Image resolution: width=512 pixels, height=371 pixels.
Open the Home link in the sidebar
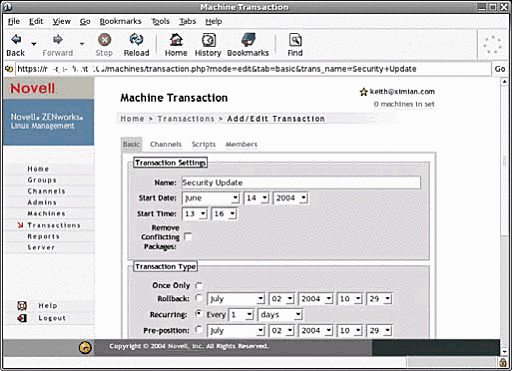pyautogui.click(x=38, y=169)
